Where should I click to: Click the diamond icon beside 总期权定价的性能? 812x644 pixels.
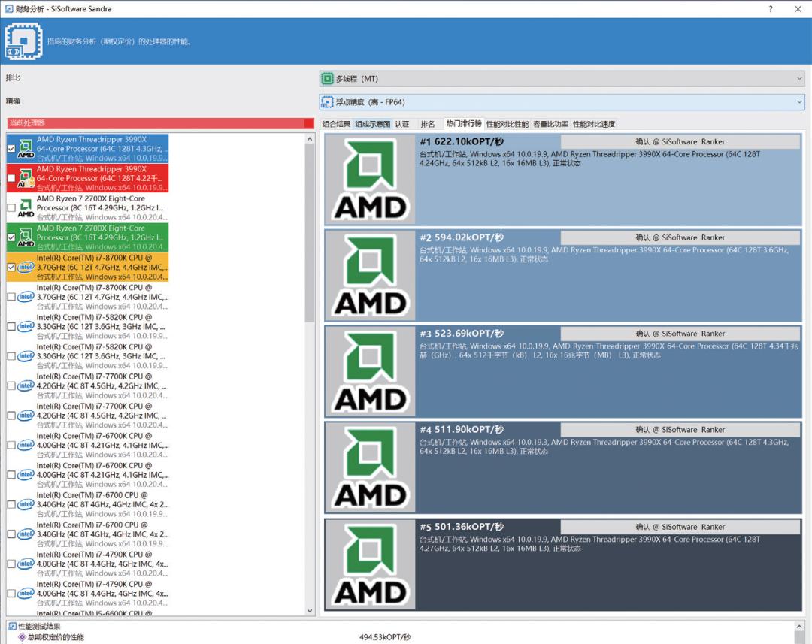tap(22, 637)
